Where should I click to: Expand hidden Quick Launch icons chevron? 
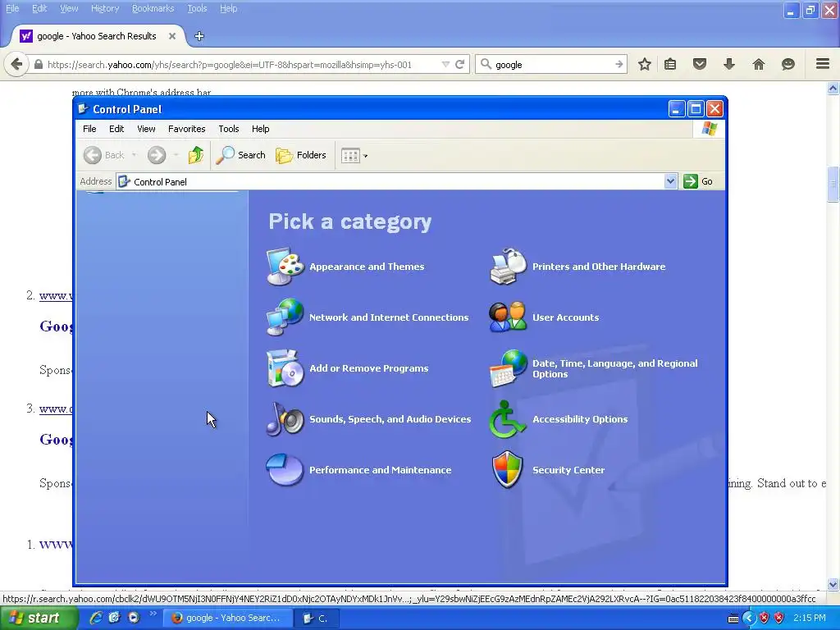[153, 614]
